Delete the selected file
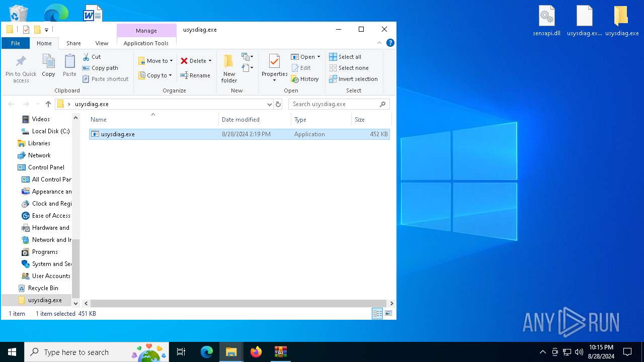The image size is (644, 362). 193,61
